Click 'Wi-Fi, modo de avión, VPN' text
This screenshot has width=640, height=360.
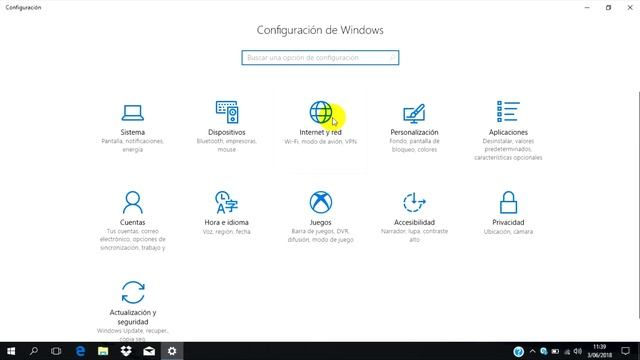point(320,142)
